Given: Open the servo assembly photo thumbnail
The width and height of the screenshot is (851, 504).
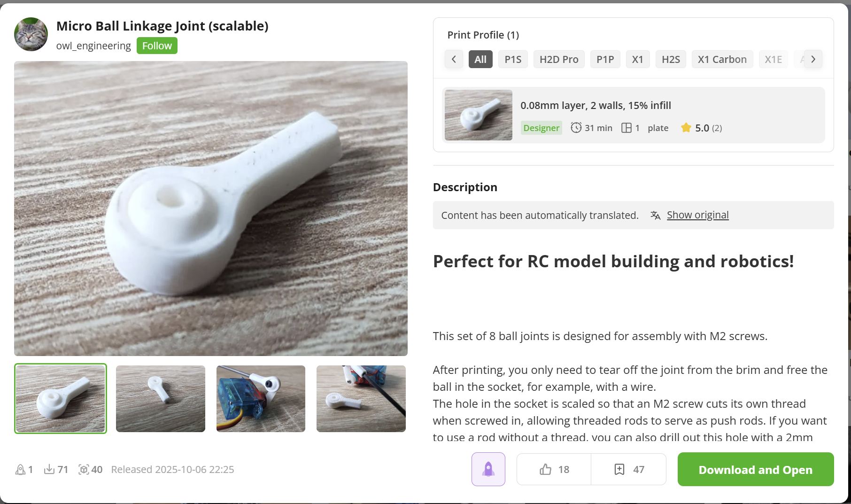Looking at the screenshot, I should (261, 398).
